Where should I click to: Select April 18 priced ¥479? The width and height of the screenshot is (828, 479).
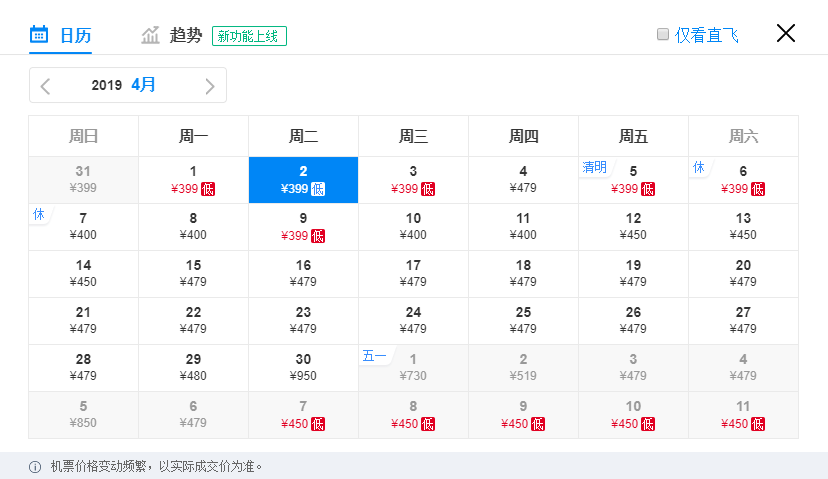pos(523,274)
